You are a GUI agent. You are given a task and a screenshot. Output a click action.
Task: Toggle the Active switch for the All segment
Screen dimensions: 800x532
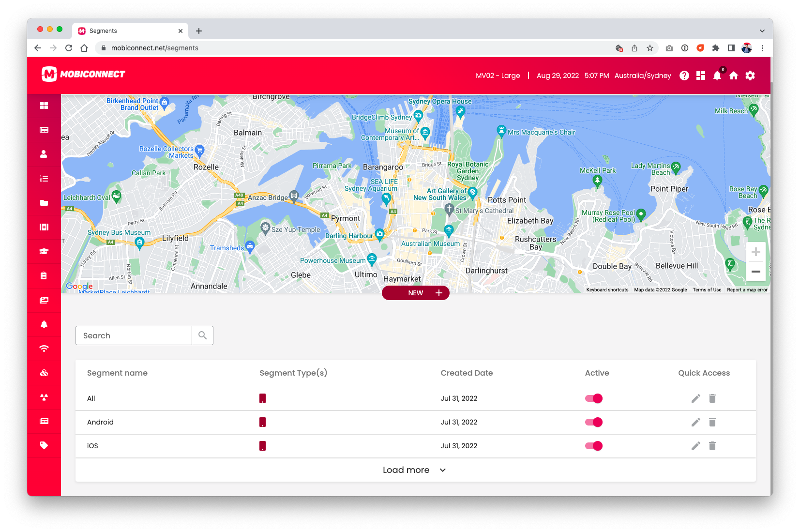[593, 398]
